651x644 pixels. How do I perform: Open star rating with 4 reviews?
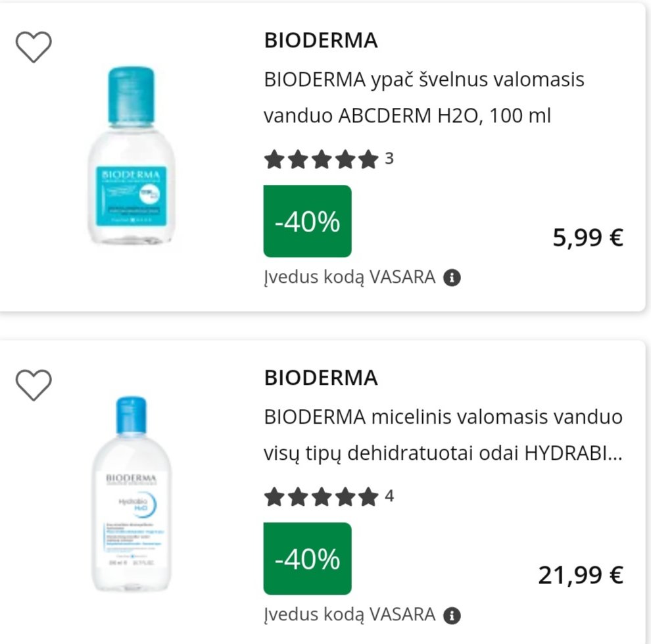pos(322,497)
